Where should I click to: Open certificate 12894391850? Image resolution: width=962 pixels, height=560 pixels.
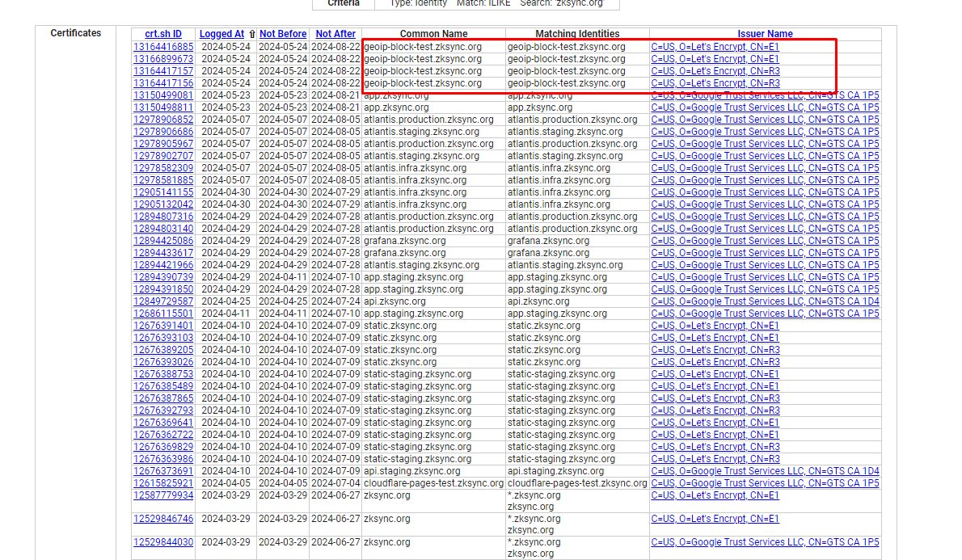(163, 289)
